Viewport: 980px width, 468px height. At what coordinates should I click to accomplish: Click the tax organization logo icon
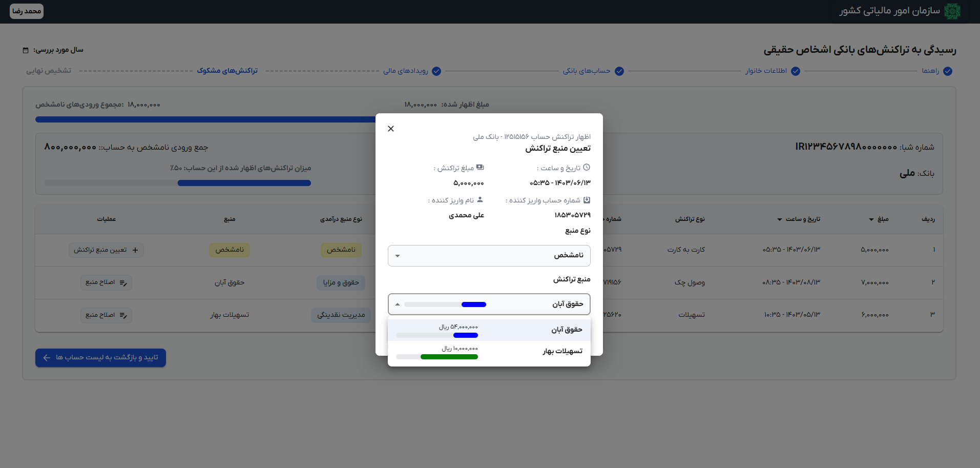pos(952,11)
